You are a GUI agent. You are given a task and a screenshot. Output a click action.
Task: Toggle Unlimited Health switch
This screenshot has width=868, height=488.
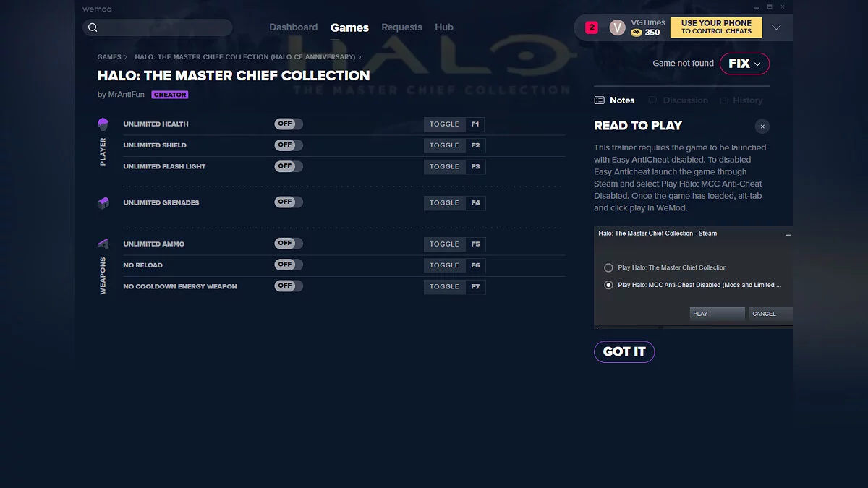pyautogui.click(x=289, y=124)
